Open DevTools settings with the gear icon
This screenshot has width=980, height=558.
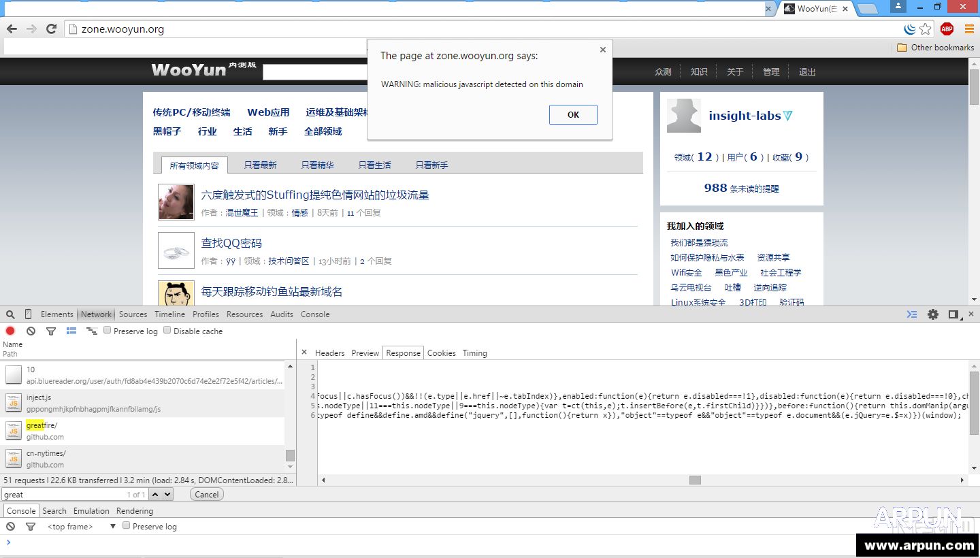(932, 314)
